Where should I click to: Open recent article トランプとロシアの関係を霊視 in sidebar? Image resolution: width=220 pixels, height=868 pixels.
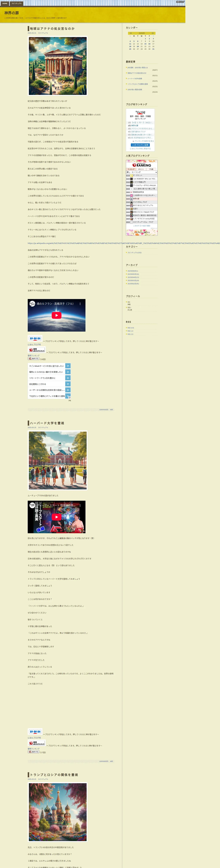coord(138,84)
